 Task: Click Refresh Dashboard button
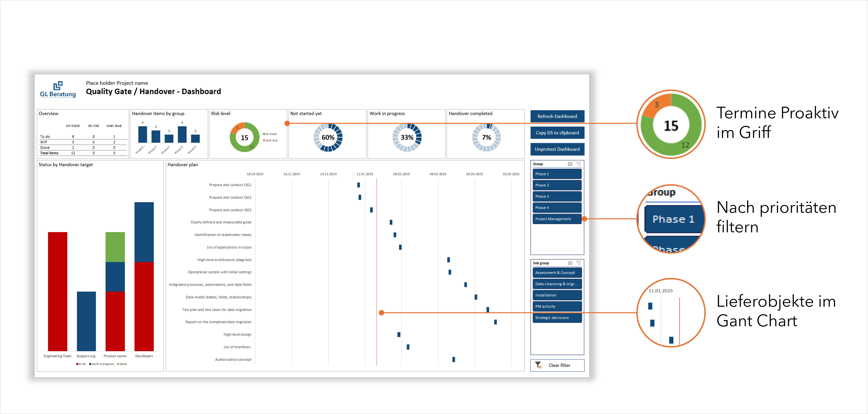pyautogui.click(x=557, y=116)
